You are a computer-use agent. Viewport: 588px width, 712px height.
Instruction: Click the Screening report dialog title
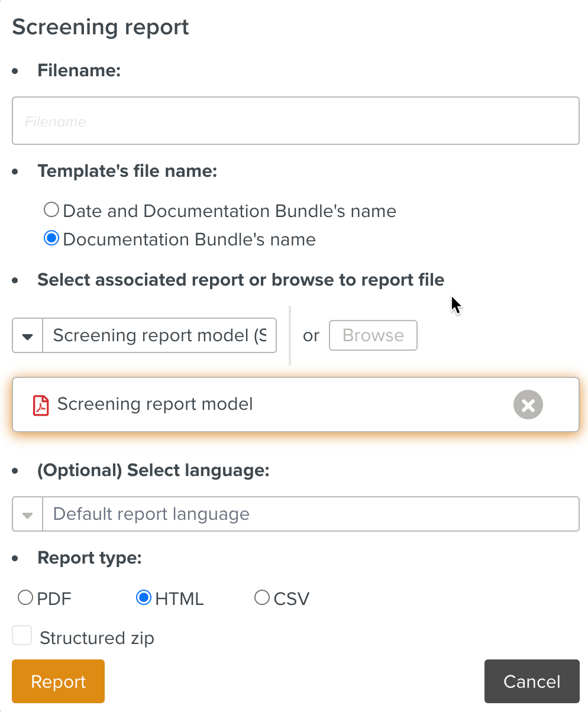coord(101,27)
